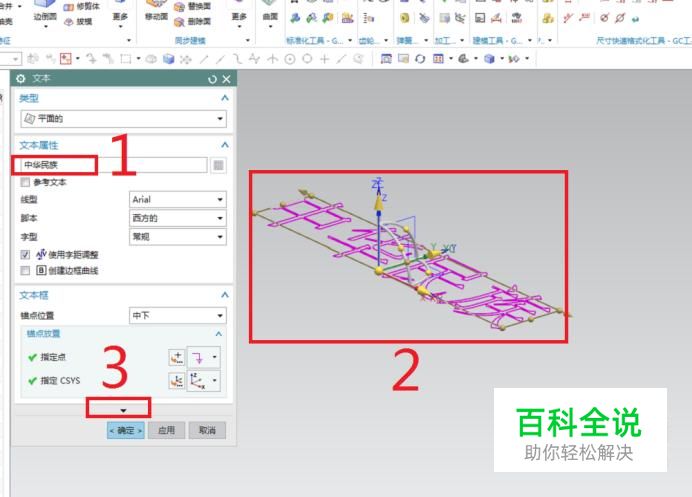Click the fit view icon in view toolbar
Image resolution: width=692 pixels, height=497 pixels.
point(386,58)
